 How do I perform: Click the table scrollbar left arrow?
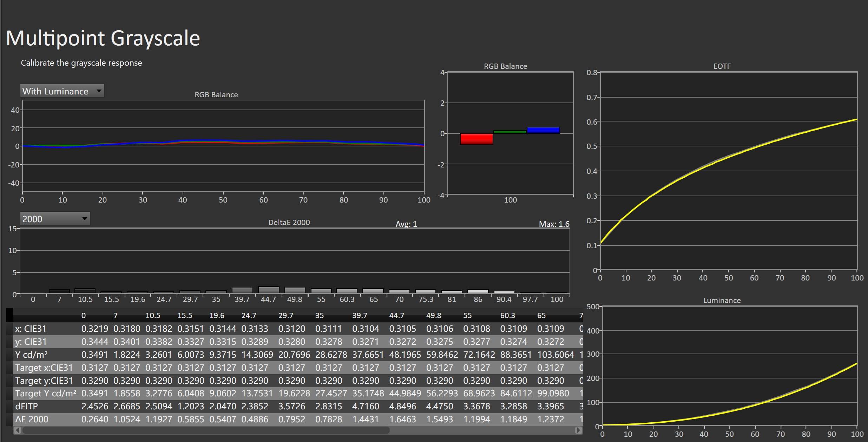[x=18, y=430]
